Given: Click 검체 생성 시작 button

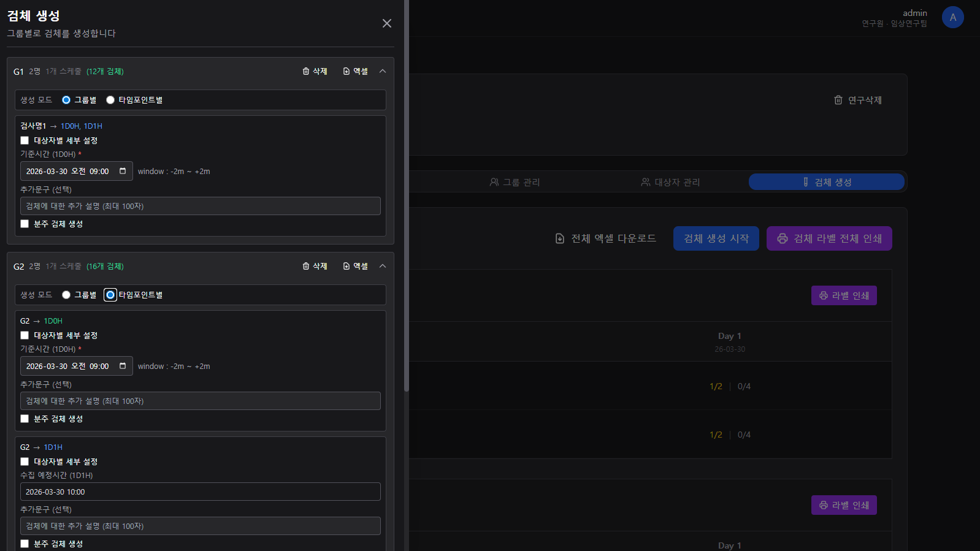Looking at the screenshot, I should 716,238.
